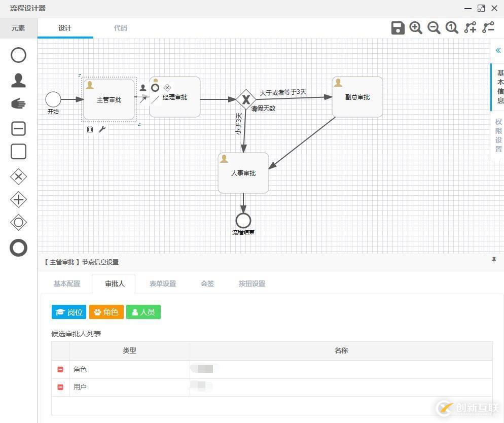Click the green 人员 button
Image resolution: width=504 pixels, height=423 pixels.
(x=143, y=312)
